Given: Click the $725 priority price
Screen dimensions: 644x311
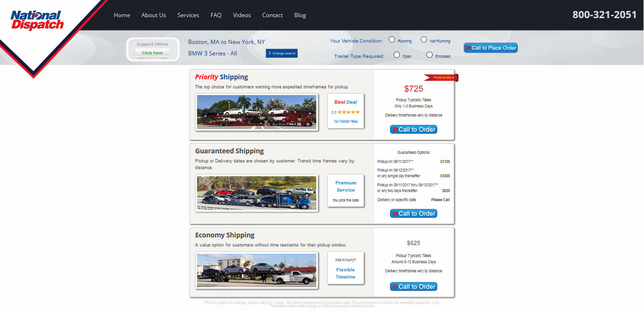Looking at the screenshot, I should [x=414, y=89].
